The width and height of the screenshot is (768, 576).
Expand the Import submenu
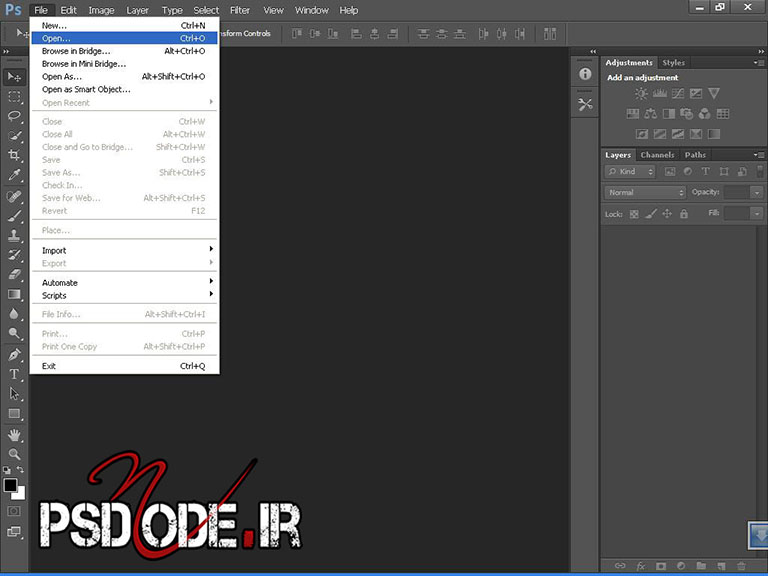click(124, 250)
